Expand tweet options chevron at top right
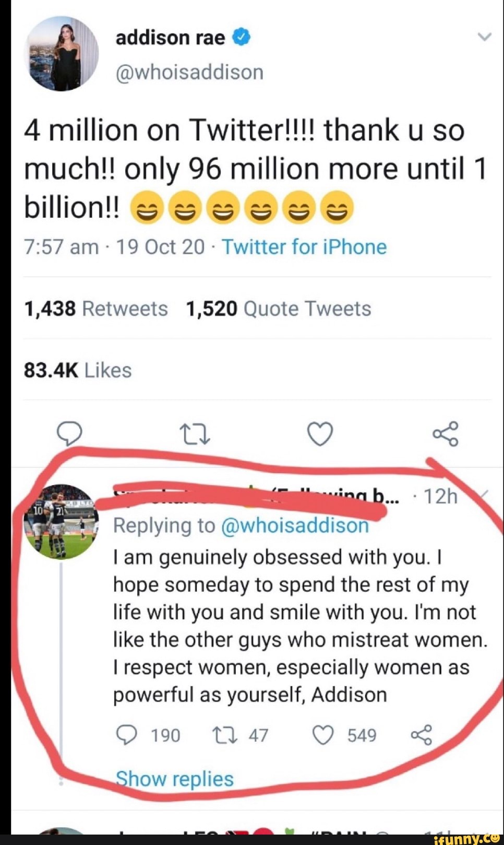This screenshot has width=504, height=845. point(485,37)
